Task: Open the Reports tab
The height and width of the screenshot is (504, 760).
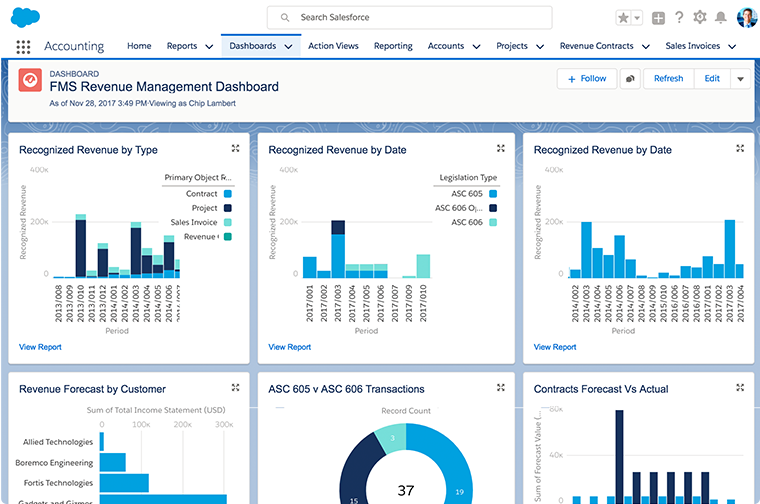Action: click(182, 46)
